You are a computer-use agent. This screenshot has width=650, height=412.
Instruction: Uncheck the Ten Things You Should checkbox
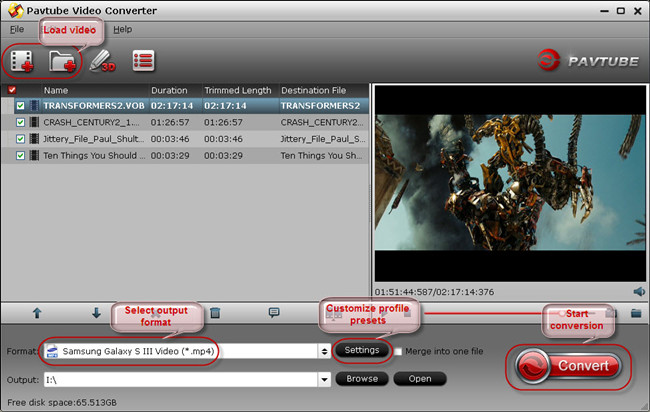[x=20, y=155]
